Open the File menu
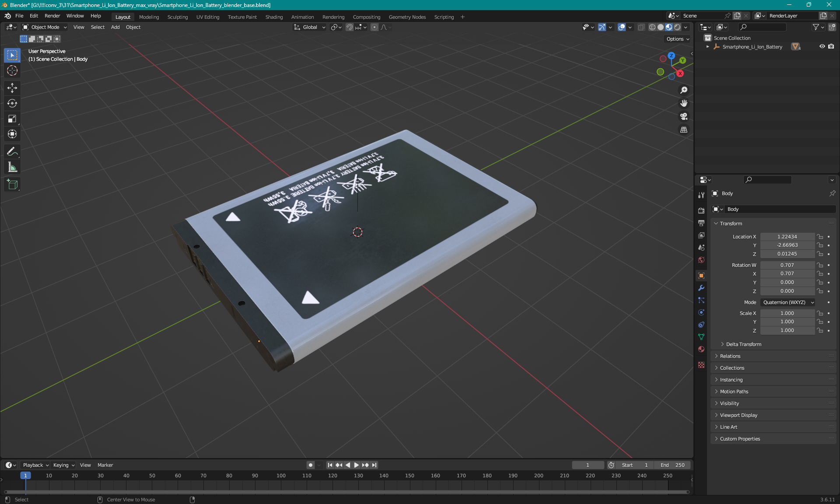 coord(19,16)
